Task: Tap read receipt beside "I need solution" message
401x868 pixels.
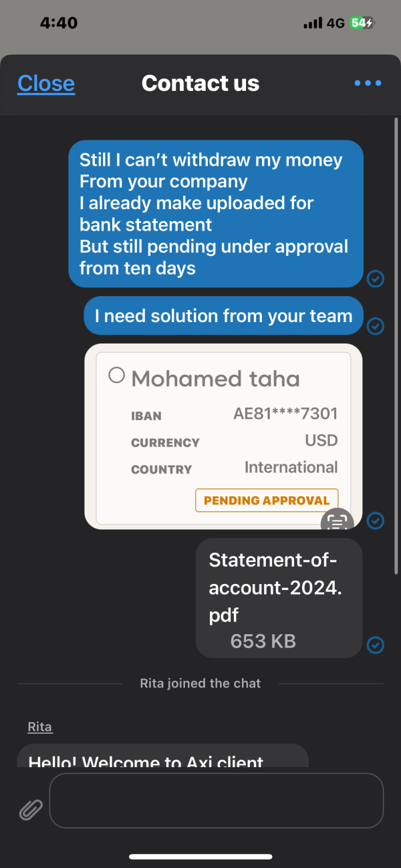Action: (376, 325)
